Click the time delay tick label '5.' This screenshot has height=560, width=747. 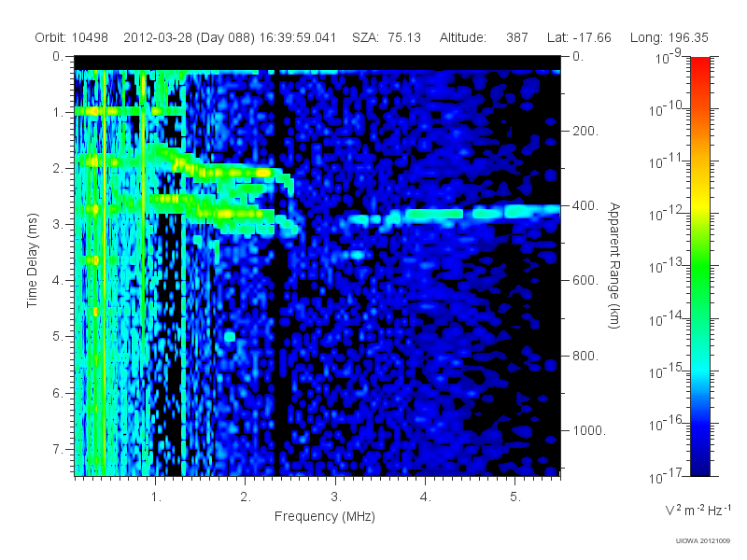pyautogui.click(x=58, y=337)
